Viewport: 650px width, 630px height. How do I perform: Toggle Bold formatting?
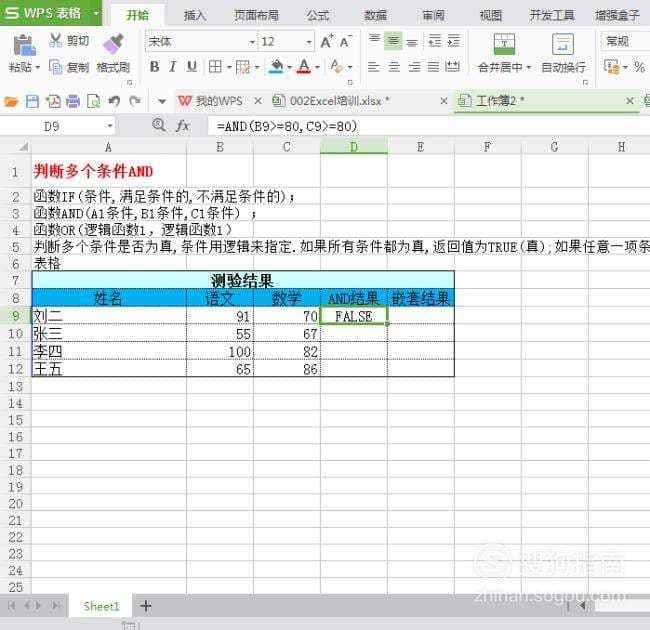click(154, 67)
